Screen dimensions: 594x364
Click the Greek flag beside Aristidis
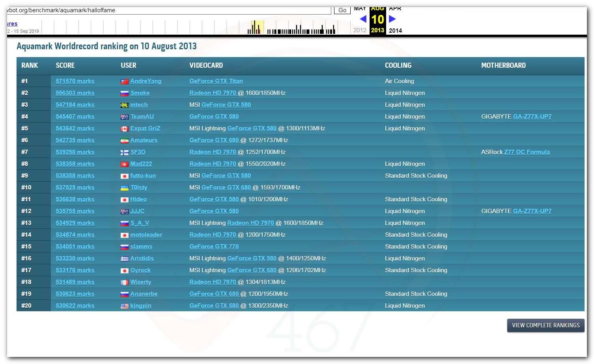124,259
